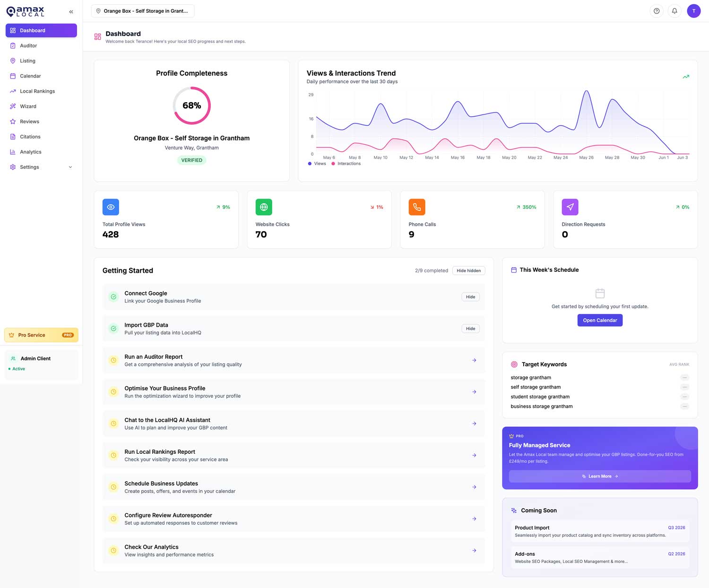Viewport: 709px width, 588px height.
Task: Open Wizard in the sidebar
Action: click(41, 106)
